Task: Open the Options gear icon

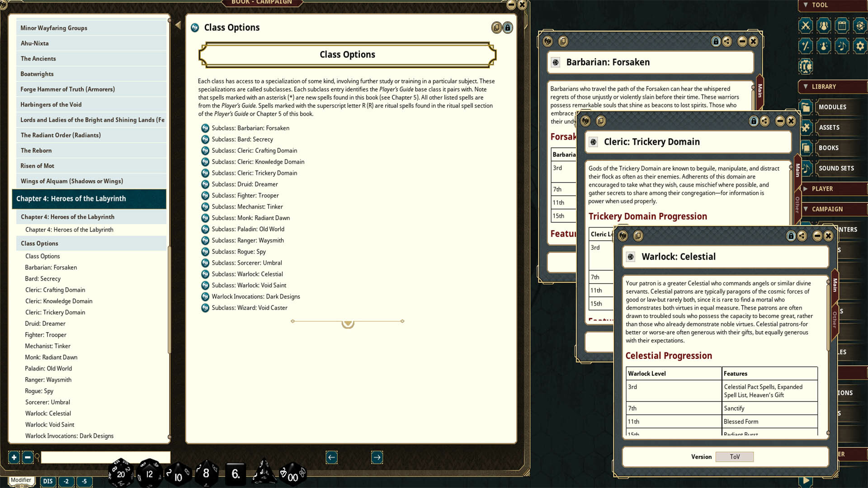Action: coord(859,46)
